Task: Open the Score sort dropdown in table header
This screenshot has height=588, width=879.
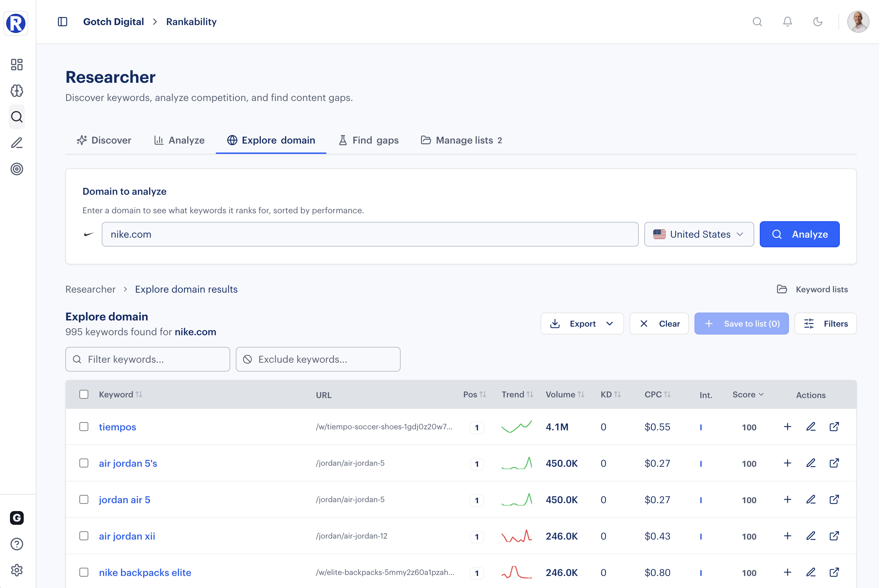Action: tap(748, 394)
